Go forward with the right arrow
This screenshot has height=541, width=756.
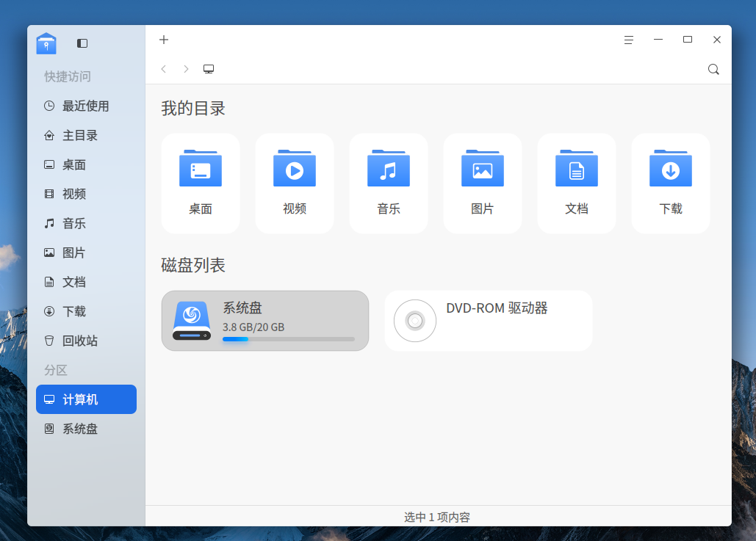(x=186, y=69)
